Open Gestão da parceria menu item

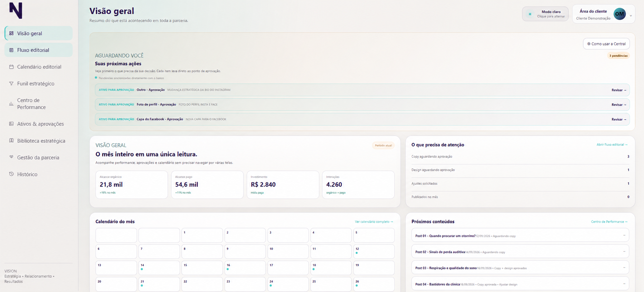pos(39,157)
